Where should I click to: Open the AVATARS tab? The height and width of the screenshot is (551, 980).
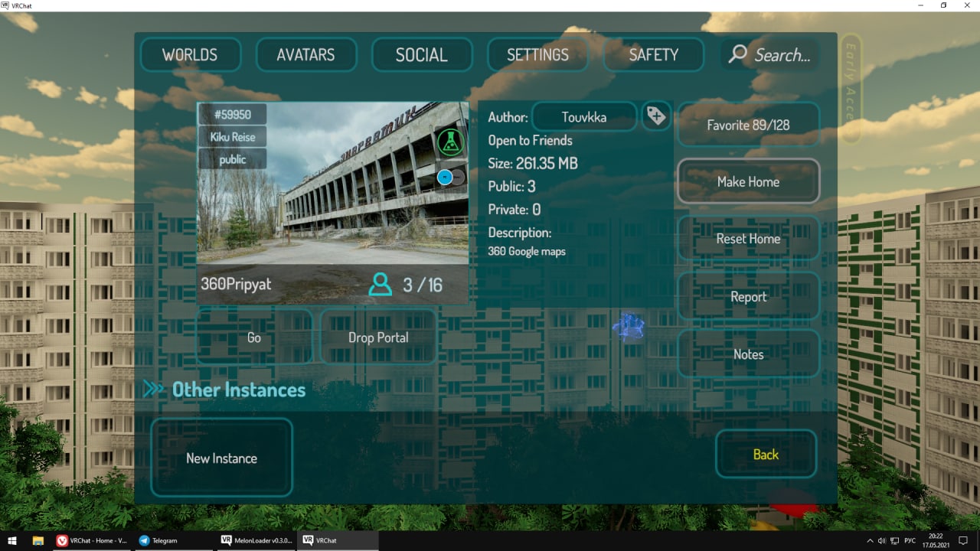305,55
